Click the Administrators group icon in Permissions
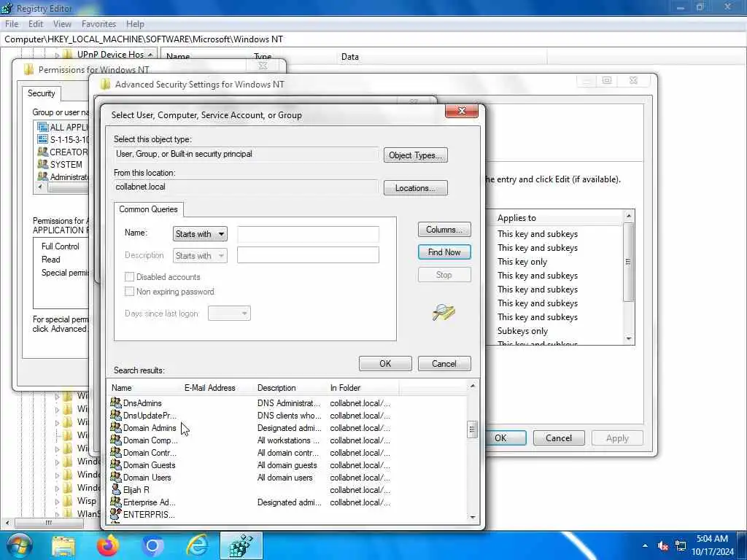 [x=43, y=176]
